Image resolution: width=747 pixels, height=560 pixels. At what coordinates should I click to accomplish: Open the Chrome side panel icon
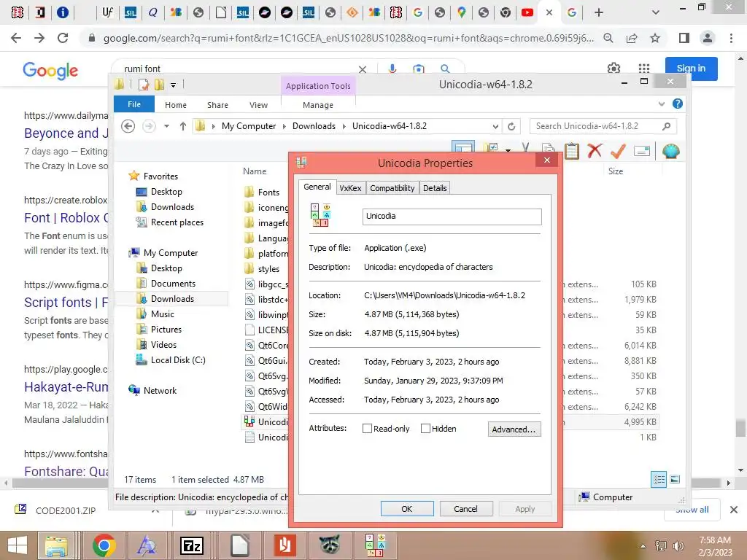click(x=684, y=38)
